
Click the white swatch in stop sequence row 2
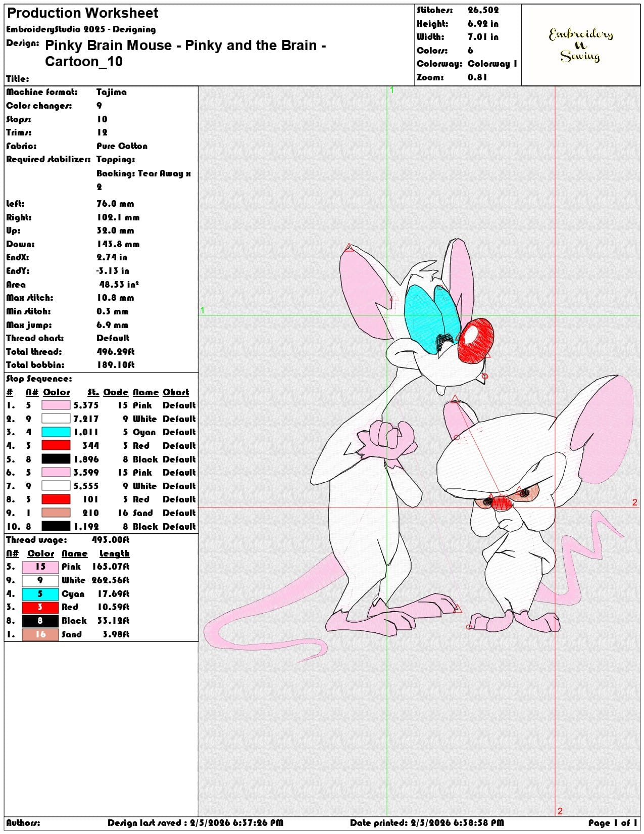pyautogui.click(x=56, y=419)
